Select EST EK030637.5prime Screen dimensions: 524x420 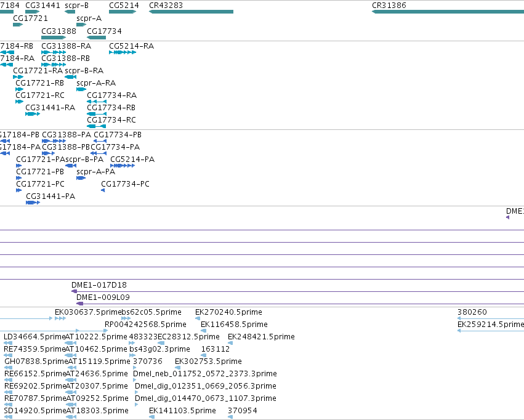[x=60, y=318]
